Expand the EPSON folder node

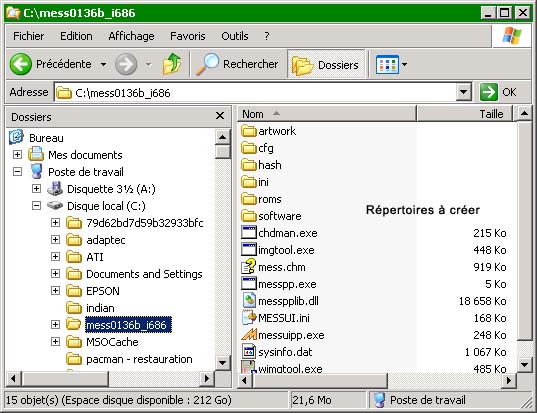tap(55, 290)
